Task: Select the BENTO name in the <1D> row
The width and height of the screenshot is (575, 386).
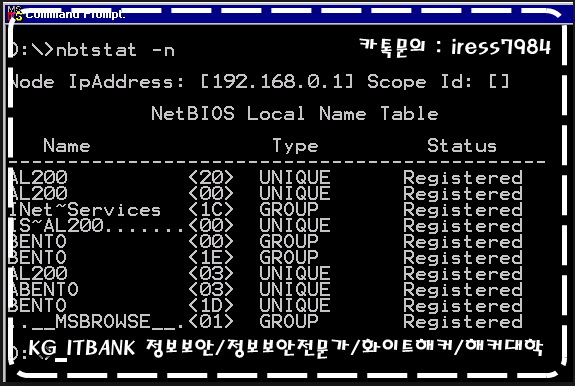Action: pyautogui.click(x=37, y=306)
